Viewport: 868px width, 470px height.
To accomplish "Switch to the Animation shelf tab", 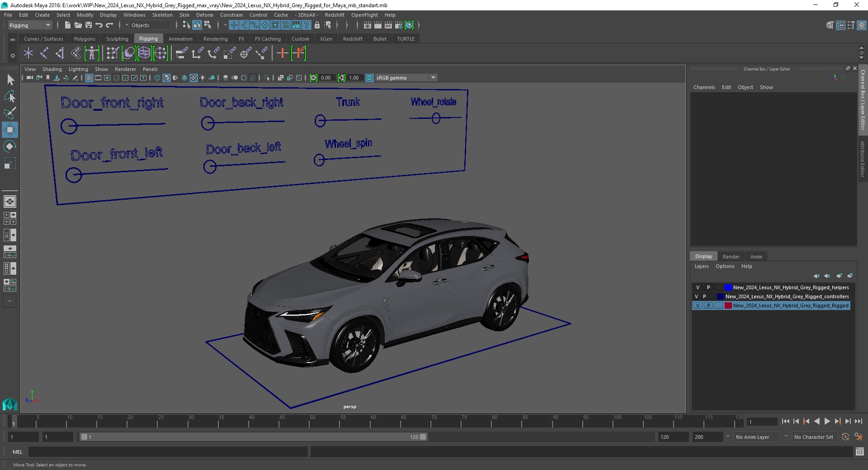I will tap(180, 39).
